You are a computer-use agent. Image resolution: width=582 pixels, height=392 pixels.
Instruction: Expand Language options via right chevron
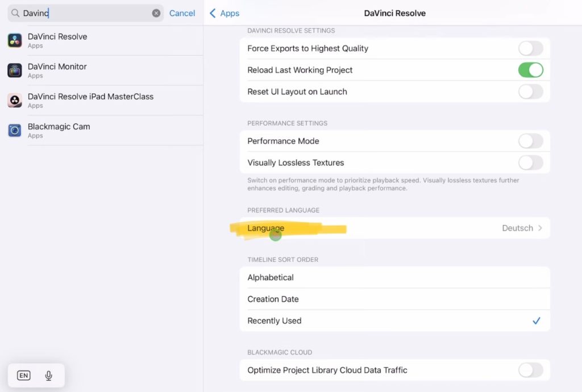540,228
